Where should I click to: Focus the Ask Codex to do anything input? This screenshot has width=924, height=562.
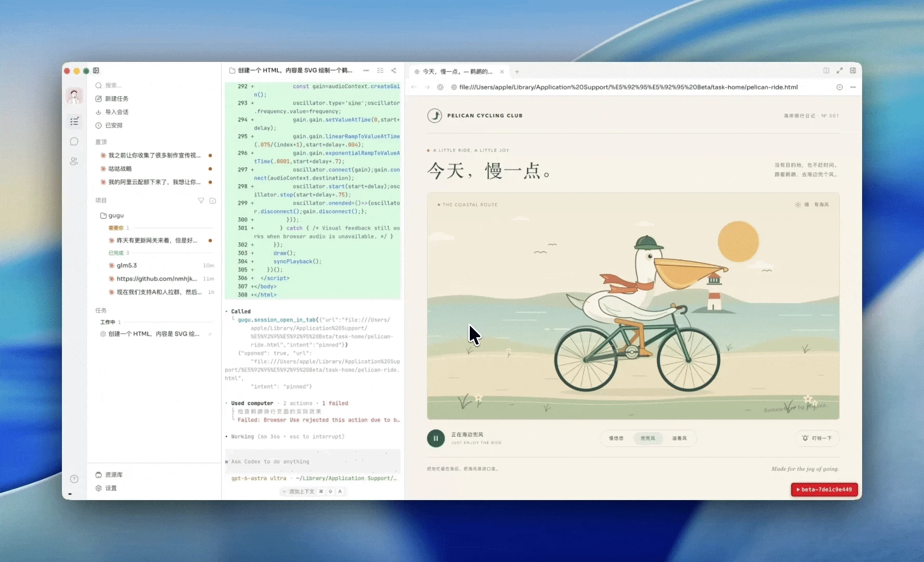312,462
